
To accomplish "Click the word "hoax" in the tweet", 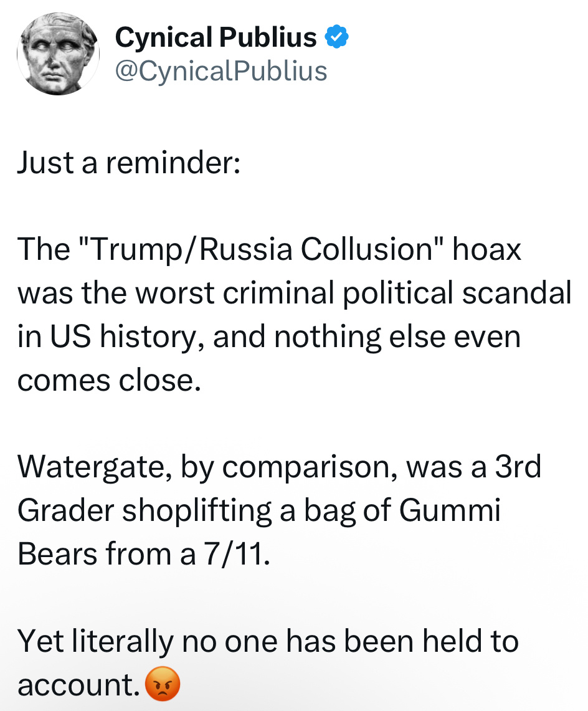I will [x=486, y=249].
